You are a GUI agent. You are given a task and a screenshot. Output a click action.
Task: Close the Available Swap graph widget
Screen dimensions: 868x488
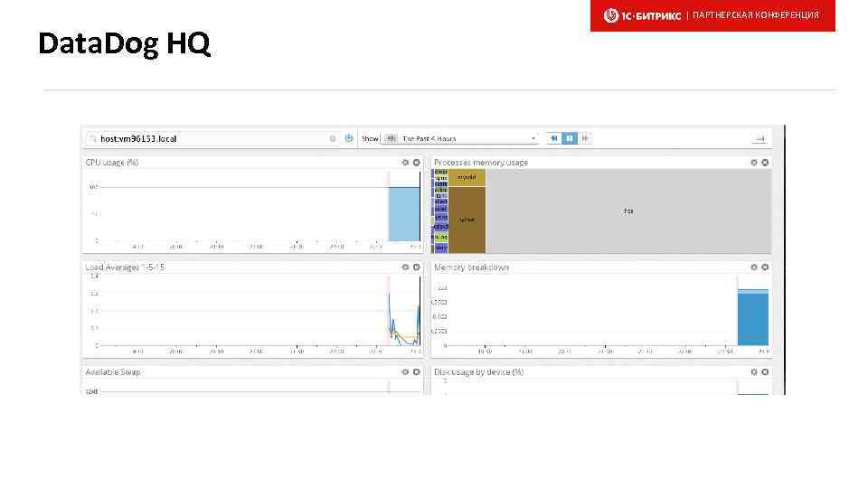pos(416,372)
